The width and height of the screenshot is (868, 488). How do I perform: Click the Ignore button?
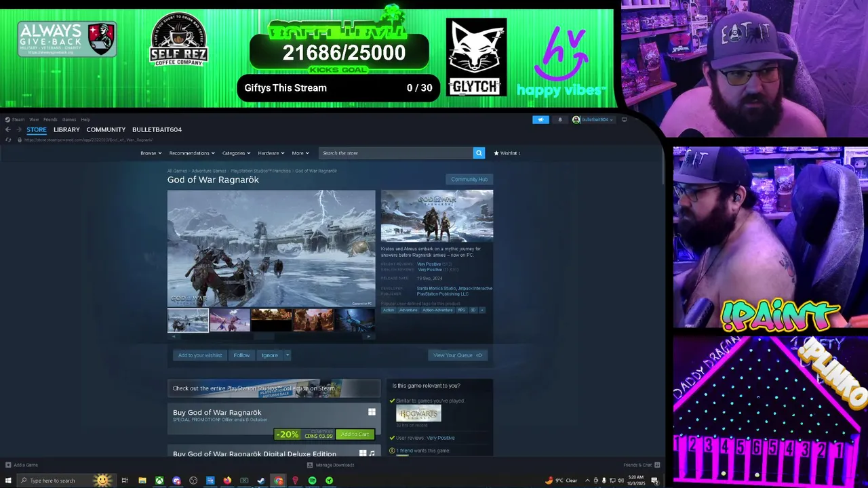point(270,355)
